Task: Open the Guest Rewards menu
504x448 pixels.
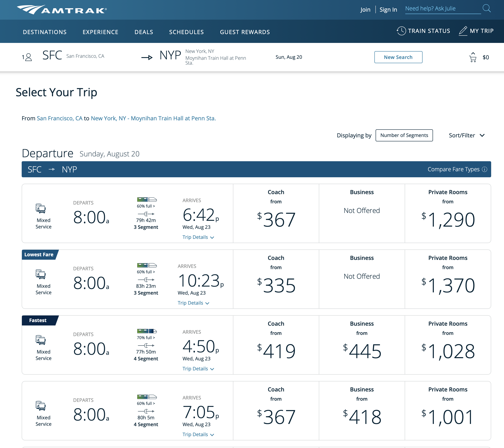Action: click(x=245, y=32)
